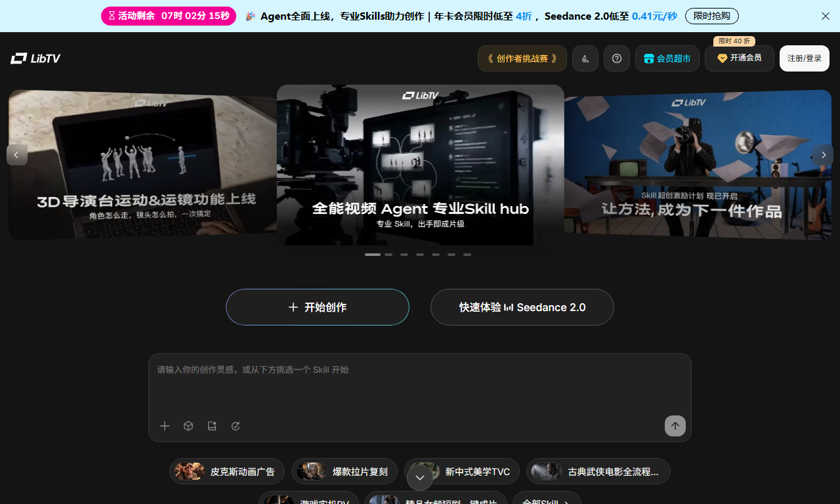Close the promotional banner at top
The height and width of the screenshot is (504, 840).
click(x=826, y=16)
